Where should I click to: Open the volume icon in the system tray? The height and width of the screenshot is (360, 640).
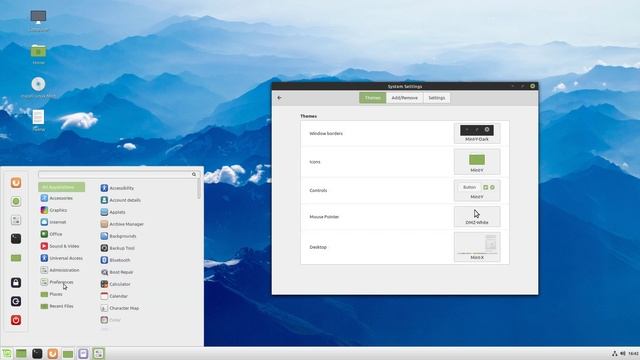[x=623, y=353]
